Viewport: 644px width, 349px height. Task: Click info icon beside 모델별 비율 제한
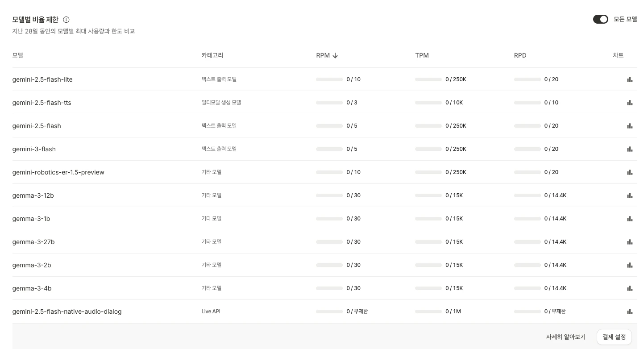66,20
